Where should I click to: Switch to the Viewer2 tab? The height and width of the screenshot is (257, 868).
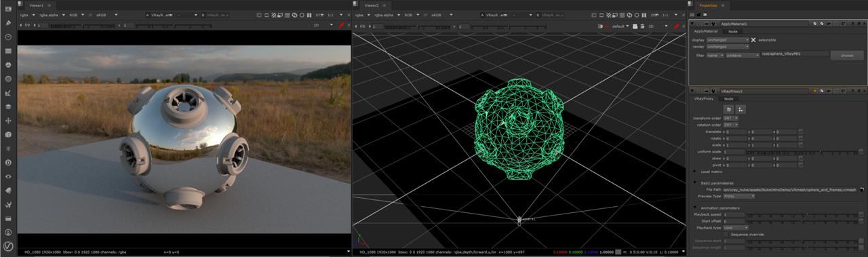pos(371,5)
